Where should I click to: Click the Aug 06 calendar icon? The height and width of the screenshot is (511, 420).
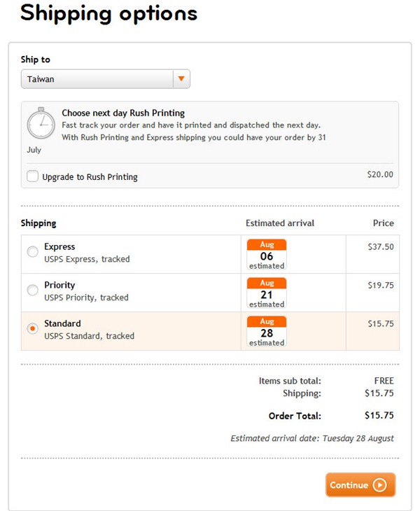pos(267,255)
